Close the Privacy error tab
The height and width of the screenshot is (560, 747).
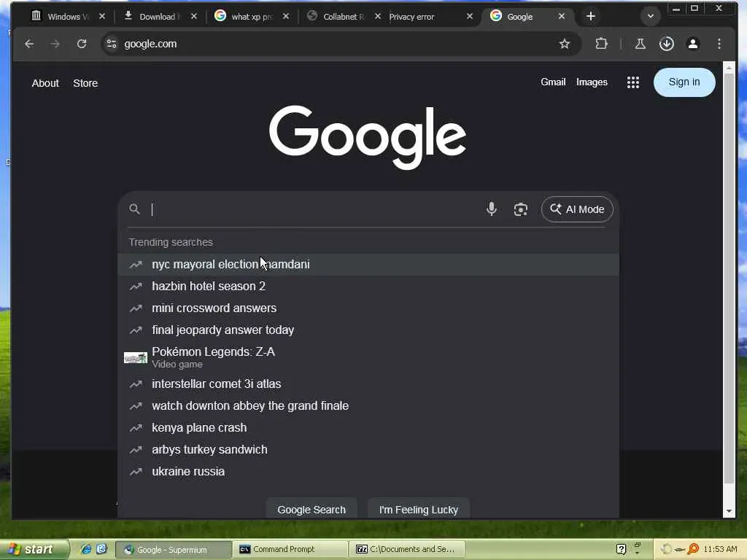(x=470, y=16)
